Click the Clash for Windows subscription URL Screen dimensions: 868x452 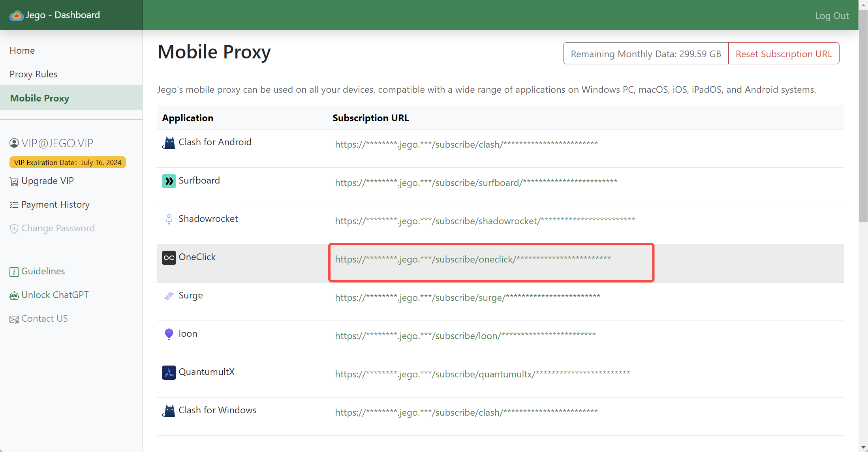pos(466,412)
